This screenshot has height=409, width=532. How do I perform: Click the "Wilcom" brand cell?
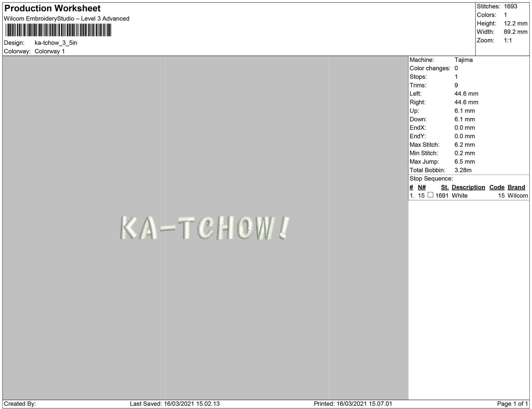[x=518, y=196]
